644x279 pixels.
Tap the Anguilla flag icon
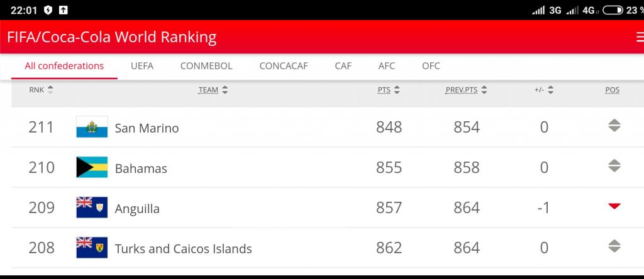point(92,207)
